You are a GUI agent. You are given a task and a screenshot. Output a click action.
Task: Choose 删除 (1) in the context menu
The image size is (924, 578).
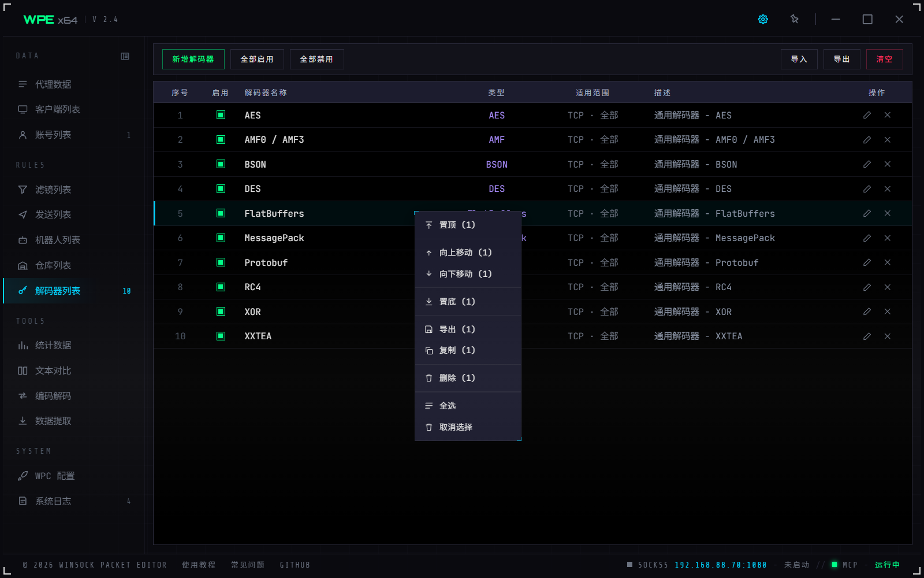[468, 378]
